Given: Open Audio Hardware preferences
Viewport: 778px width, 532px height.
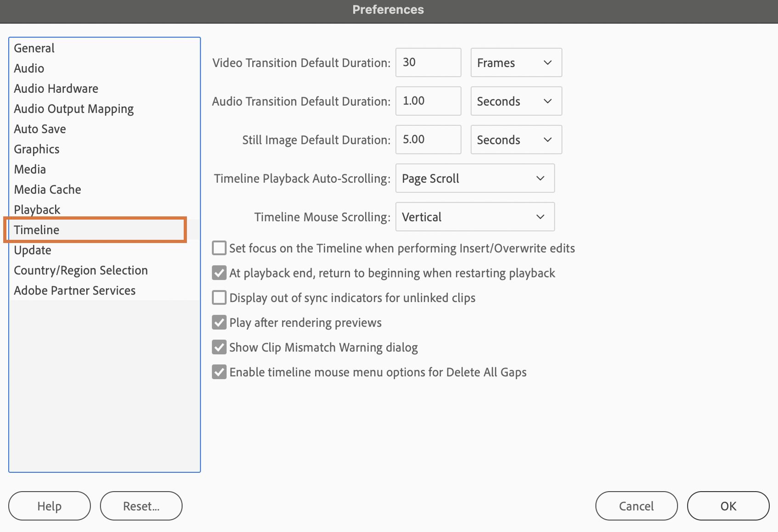Looking at the screenshot, I should point(56,89).
